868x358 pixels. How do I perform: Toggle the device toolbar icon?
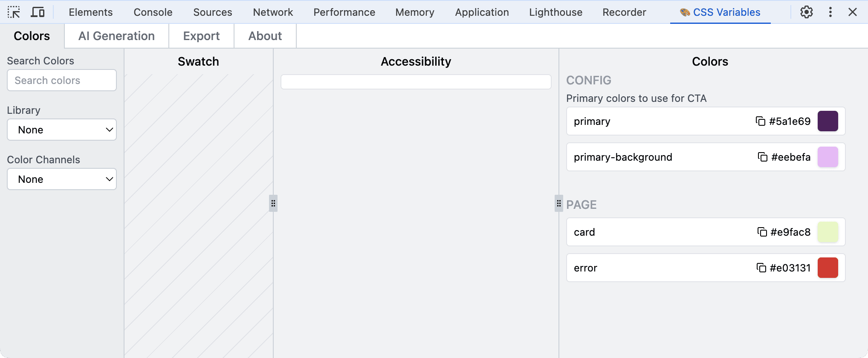coord(38,12)
